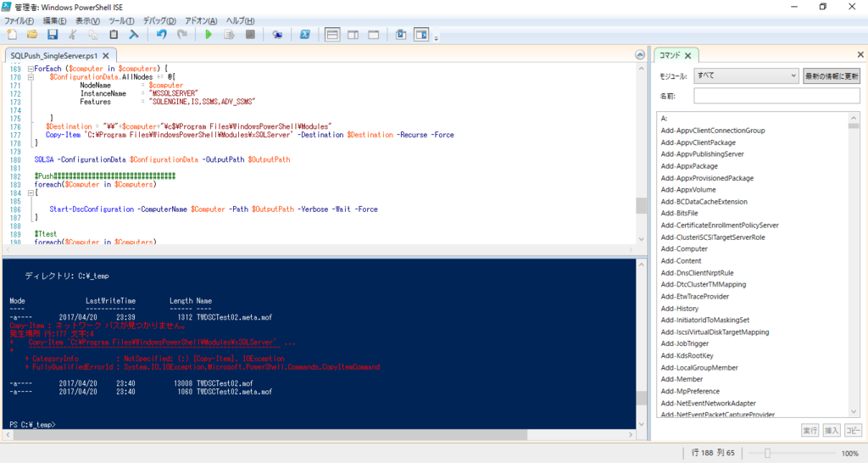This screenshot has height=463, width=868.
Task: Open the アドオン(A) menu
Action: (201, 21)
